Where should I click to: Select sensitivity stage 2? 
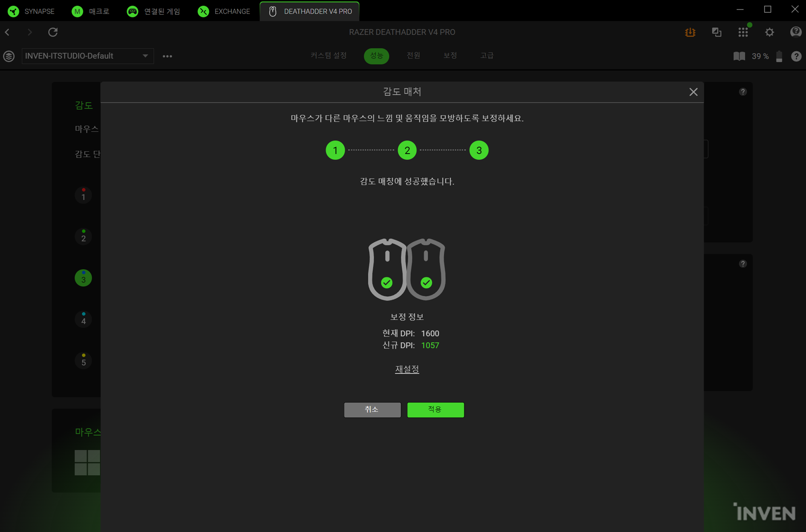[83, 237]
